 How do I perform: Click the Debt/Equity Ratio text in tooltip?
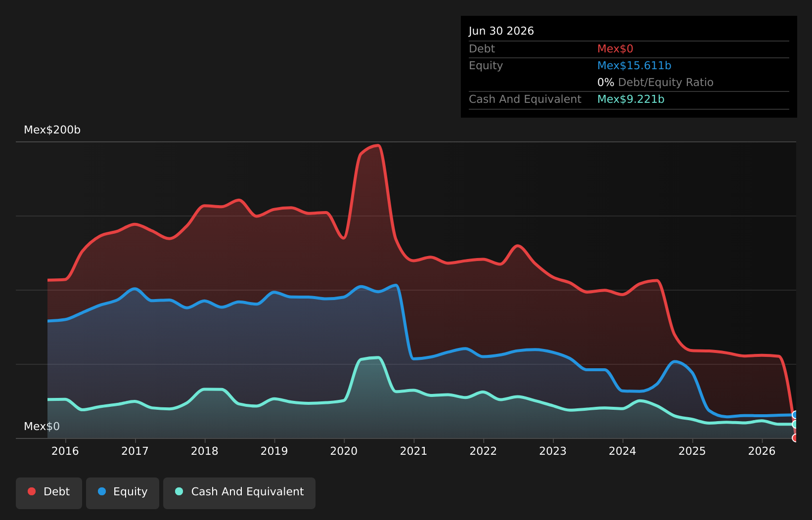pos(666,83)
